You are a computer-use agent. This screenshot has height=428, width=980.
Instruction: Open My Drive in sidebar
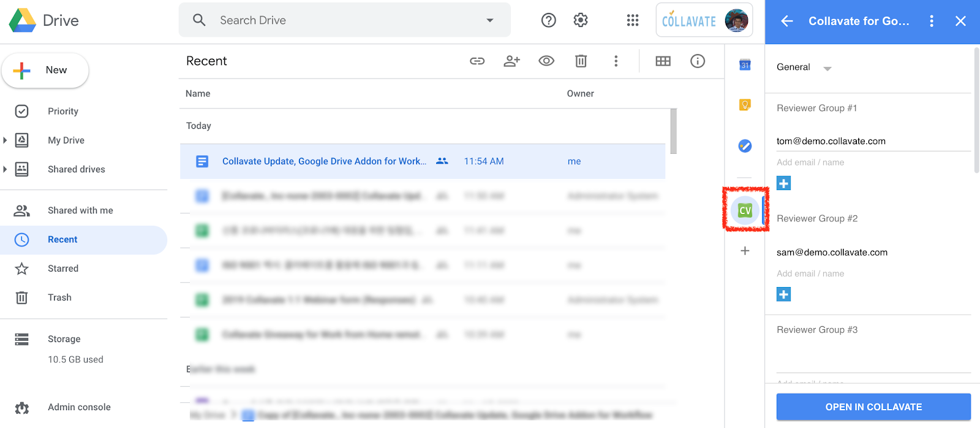(x=66, y=140)
